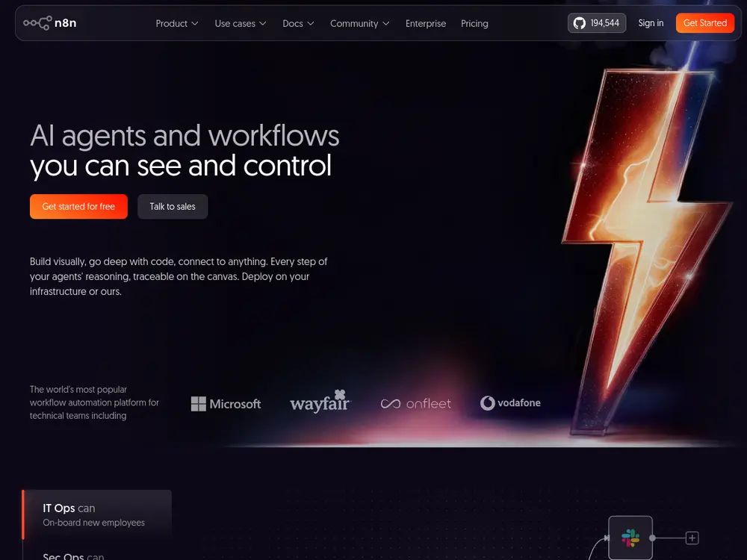
Task: Click the heading 'AI agents and workflows'
Action: (x=185, y=136)
